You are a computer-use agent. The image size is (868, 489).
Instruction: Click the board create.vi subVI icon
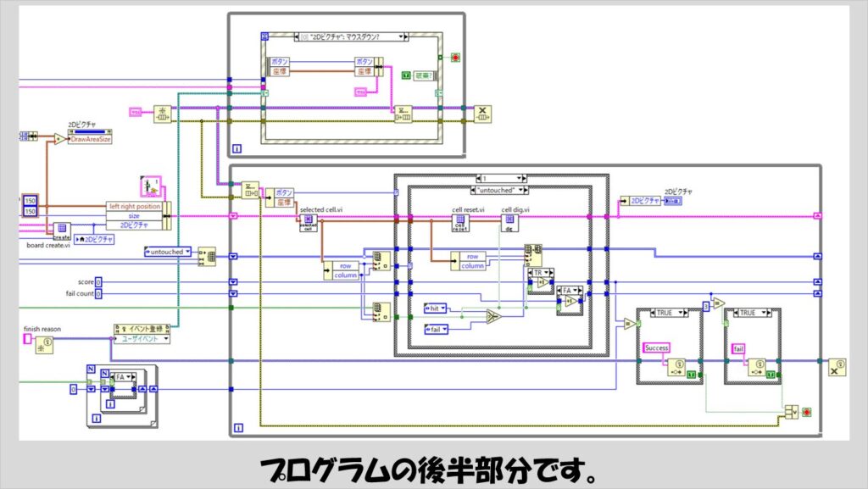click(x=62, y=229)
